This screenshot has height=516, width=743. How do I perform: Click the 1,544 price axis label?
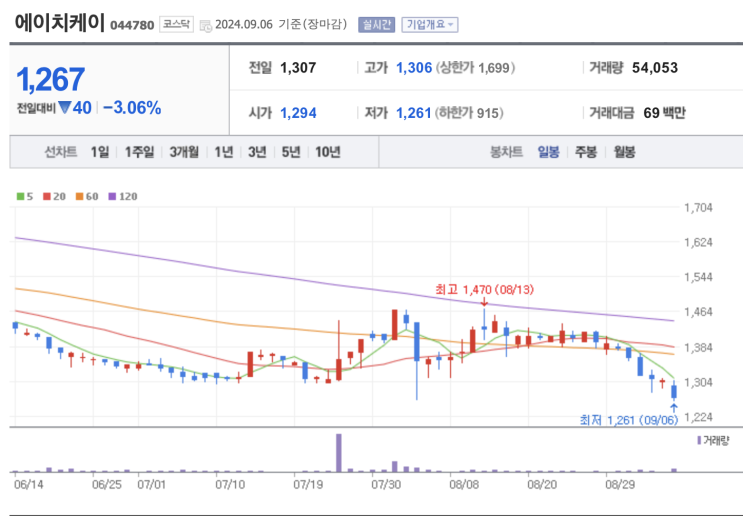pos(698,277)
